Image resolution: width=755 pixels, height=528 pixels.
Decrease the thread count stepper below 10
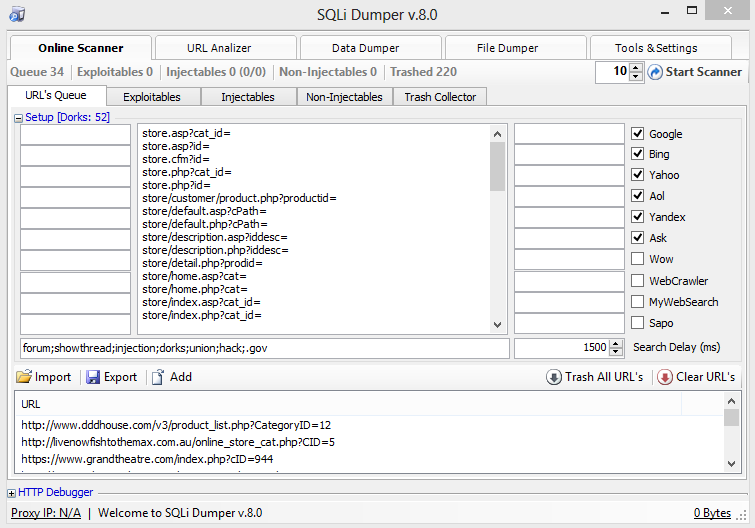[636, 76]
